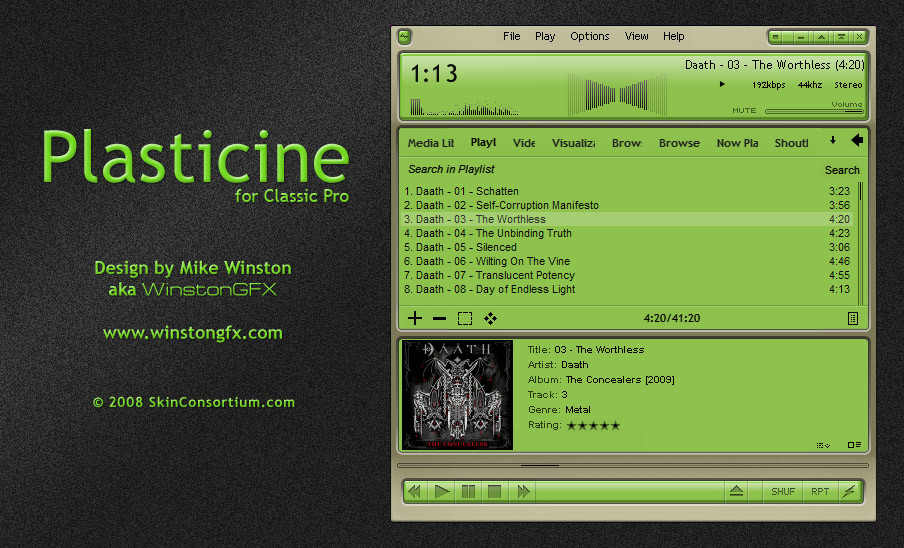Open the Options menu

click(589, 36)
